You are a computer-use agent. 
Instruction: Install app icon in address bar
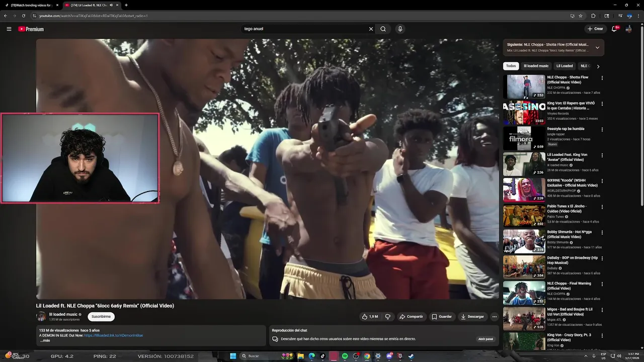tap(572, 16)
